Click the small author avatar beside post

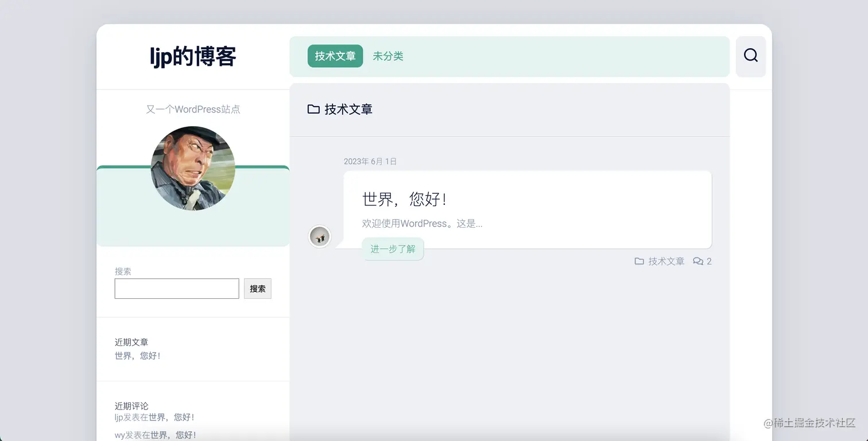click(320, 237)
